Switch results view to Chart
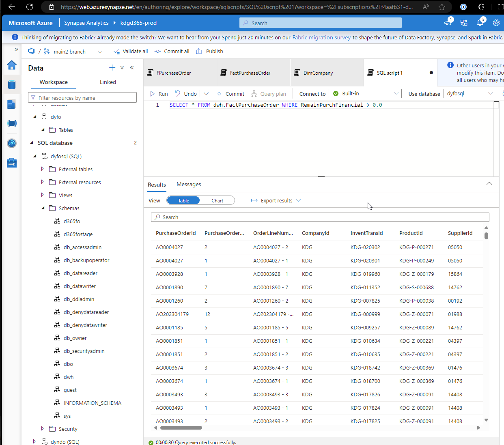The width and height of the screenshot is (504, 445). click(217, 200)
